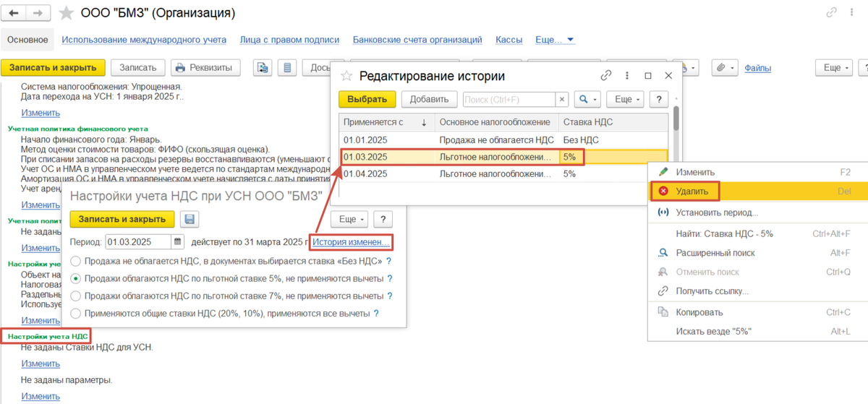Click the paperclip attachments icon

click(x=720, y=68)
